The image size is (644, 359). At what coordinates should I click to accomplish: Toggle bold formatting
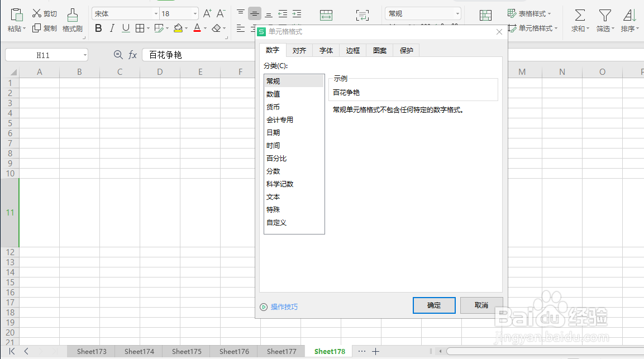98,28
